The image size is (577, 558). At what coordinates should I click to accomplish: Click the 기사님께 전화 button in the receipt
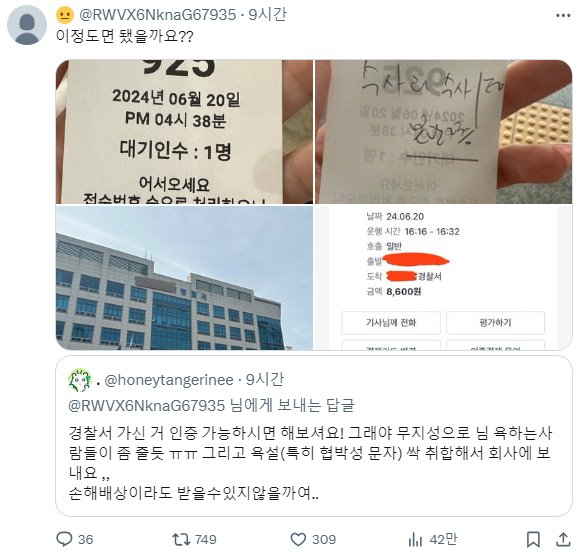pos(391,322)
